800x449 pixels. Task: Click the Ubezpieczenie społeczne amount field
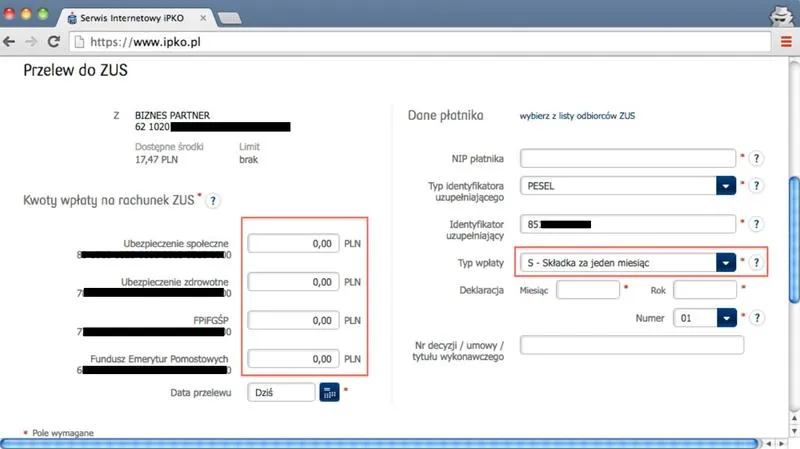(293, 244)
